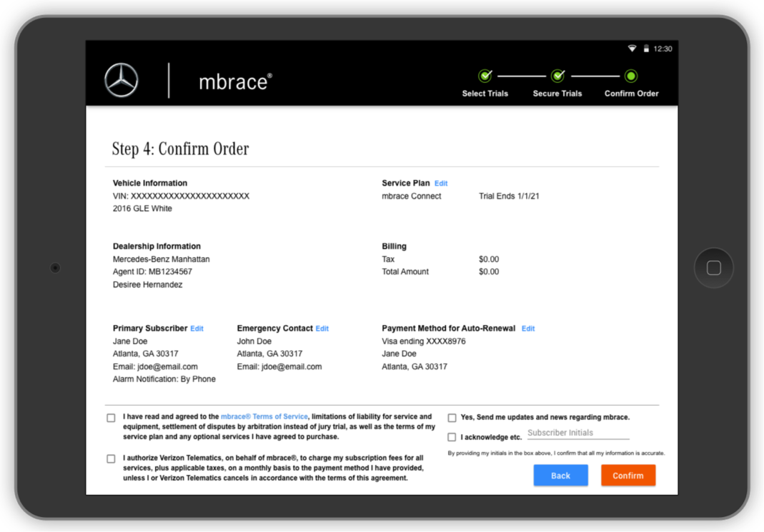The image size is (764, 532).
Task: Click the Confirm Order step indicator
Action: (630, 76)
